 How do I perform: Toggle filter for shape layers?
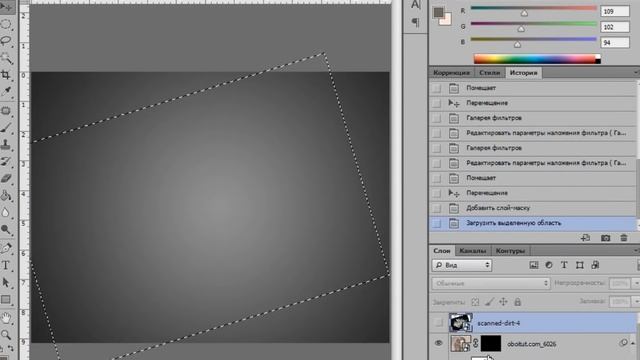[580, 265]
